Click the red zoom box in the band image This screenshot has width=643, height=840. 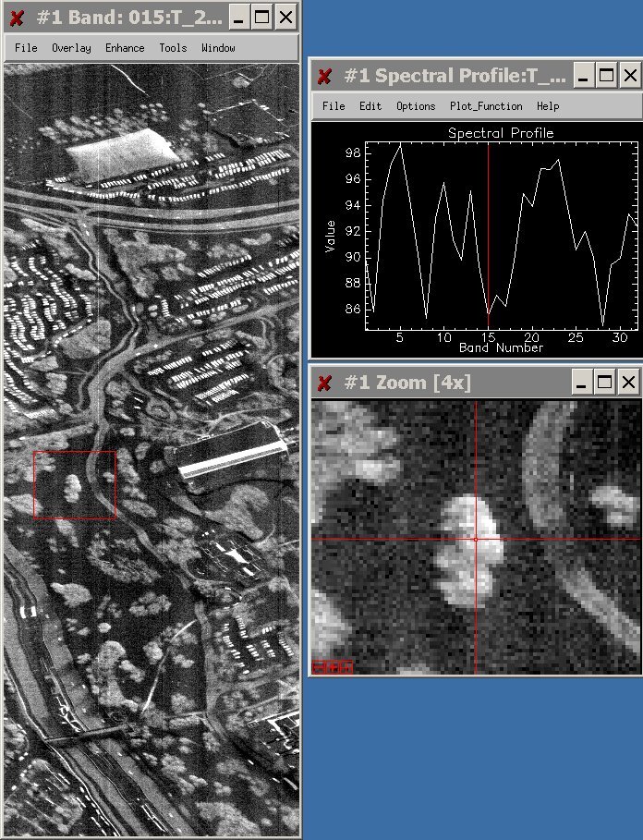(75, 485)
